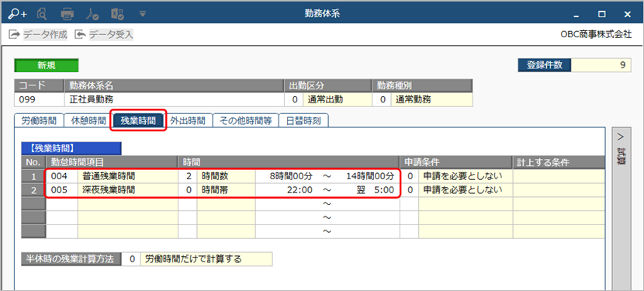Select row number 2 header
Screen dimensions: 644x291
[x=33, y=190]
